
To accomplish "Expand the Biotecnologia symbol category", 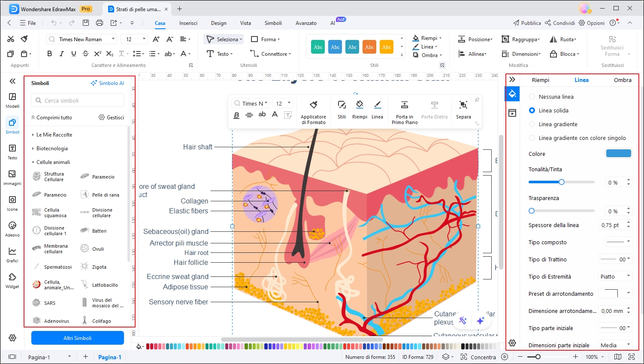I will tap(52, 149).
